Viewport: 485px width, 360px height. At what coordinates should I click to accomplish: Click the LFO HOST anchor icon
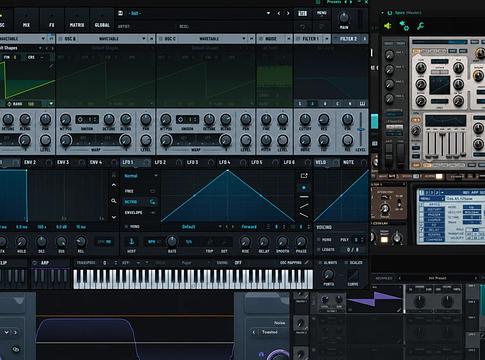point(131,241)
